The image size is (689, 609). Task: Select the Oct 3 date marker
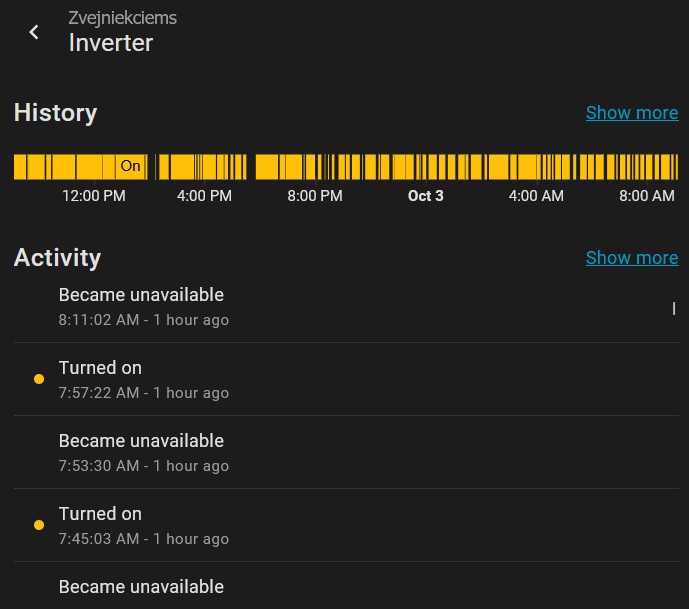click(425, 196)
